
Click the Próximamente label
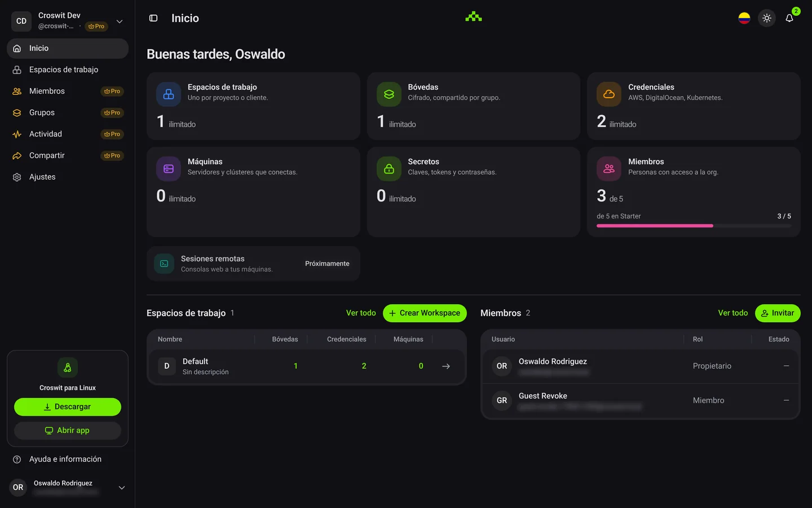tap(327, 264)
